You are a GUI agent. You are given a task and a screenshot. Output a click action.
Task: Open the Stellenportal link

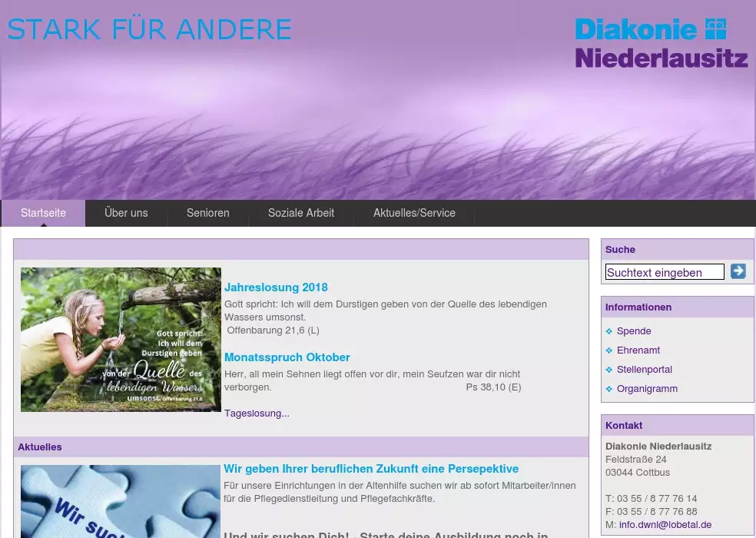point(644,370)
